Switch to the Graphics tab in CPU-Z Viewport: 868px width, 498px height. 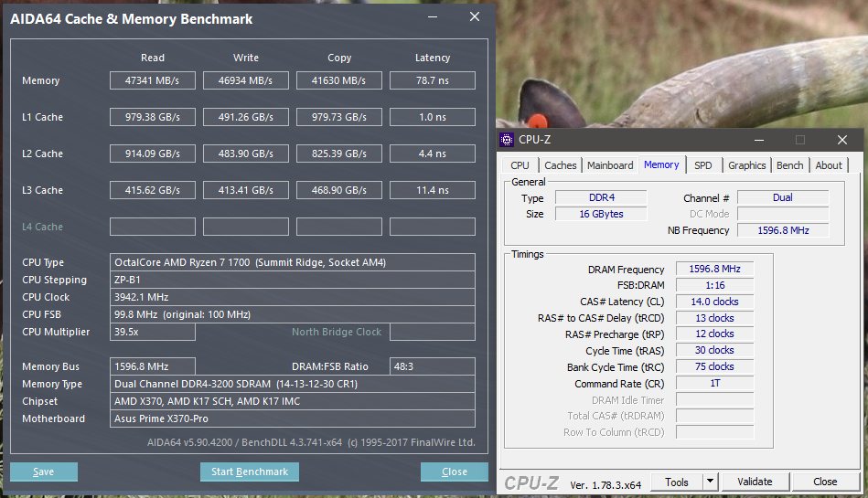point(746,165)
